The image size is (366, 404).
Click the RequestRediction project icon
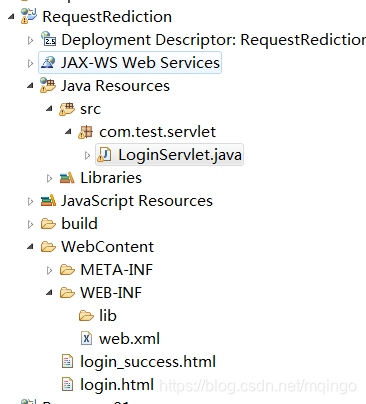[x=29, y=16]
